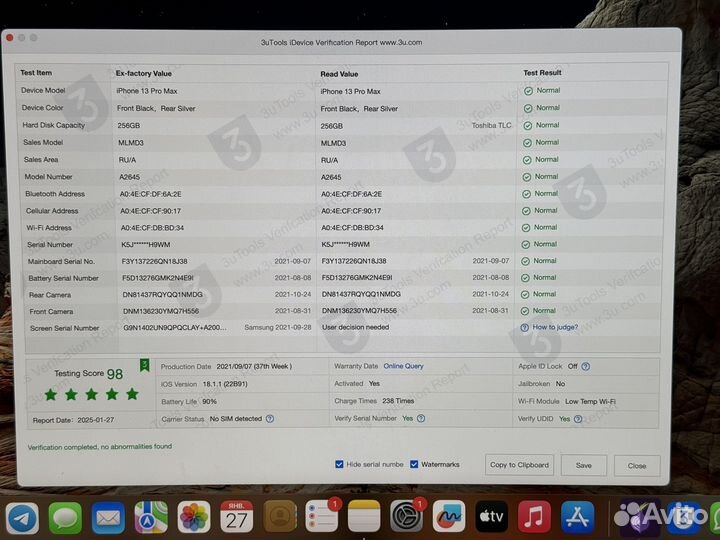Open Messages app in the dock
720x540 pixels.
(x=65, y=518)
